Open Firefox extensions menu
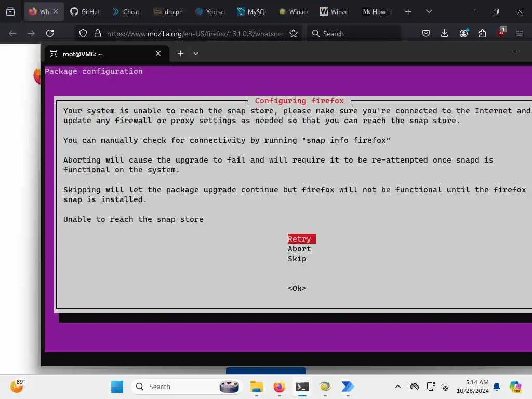Image resolution: width=532 pixels, height=399 pixels. (x=482, y=33)
